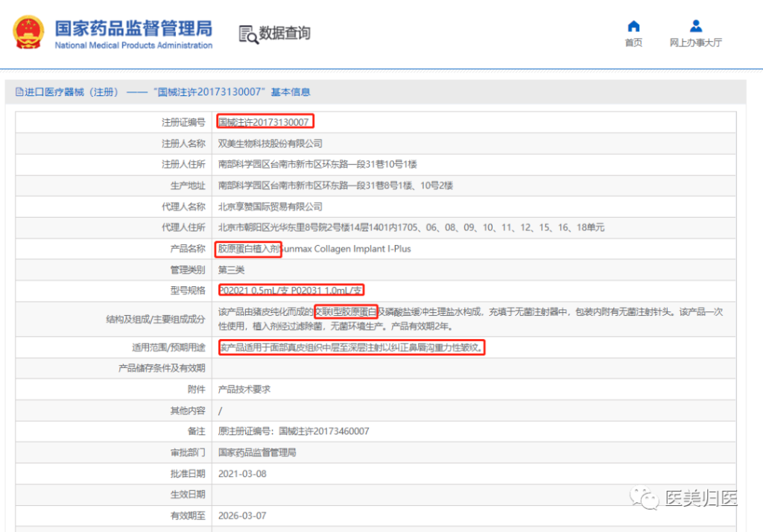Open the 首页 navigation label
This screenshot has width=763, height=532.
coord(633,43)
